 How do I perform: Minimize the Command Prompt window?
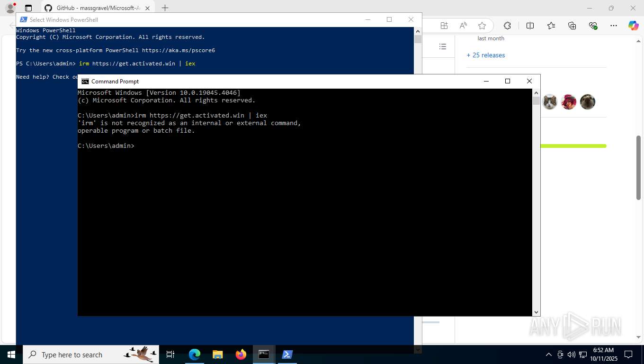(486, 81)
